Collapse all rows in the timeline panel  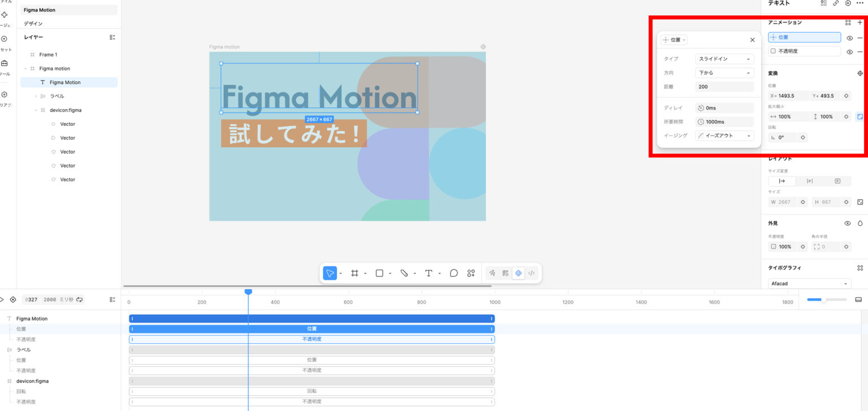pyautogui.click(x=112, y=299)
